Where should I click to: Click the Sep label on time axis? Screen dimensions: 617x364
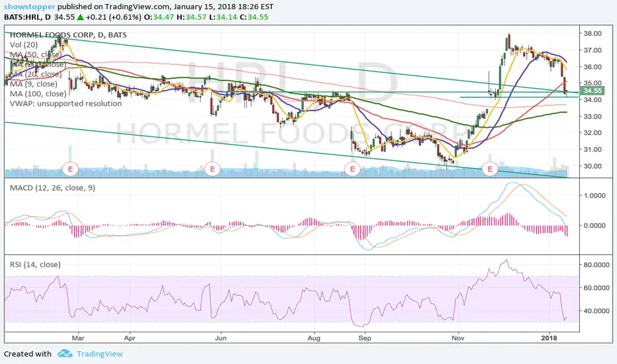(365, 338)
